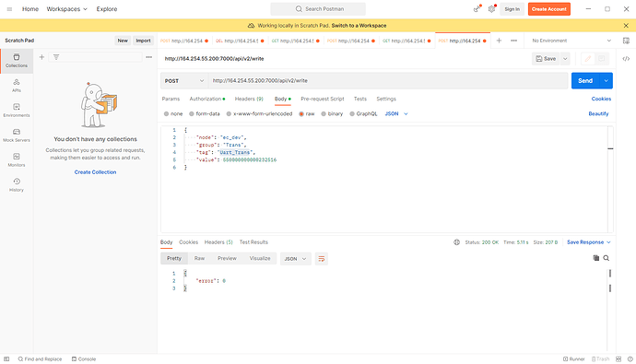
Task: Click the Search Postman box
Action: click(318, 9)
